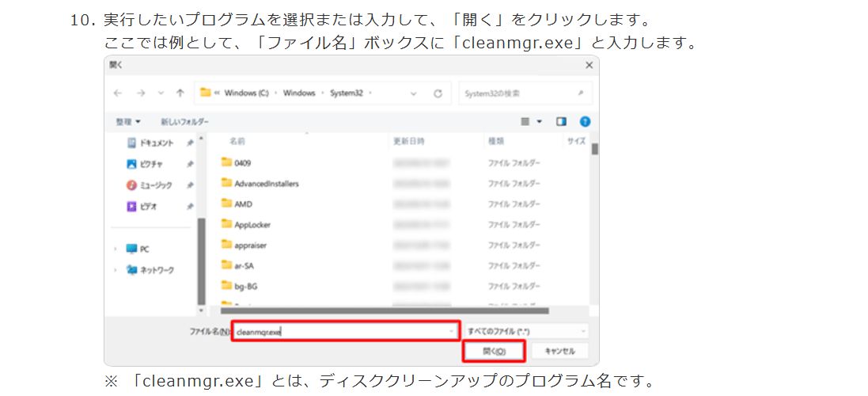
Task: Click the ファイル名 input field
Action: click(345, 332)
